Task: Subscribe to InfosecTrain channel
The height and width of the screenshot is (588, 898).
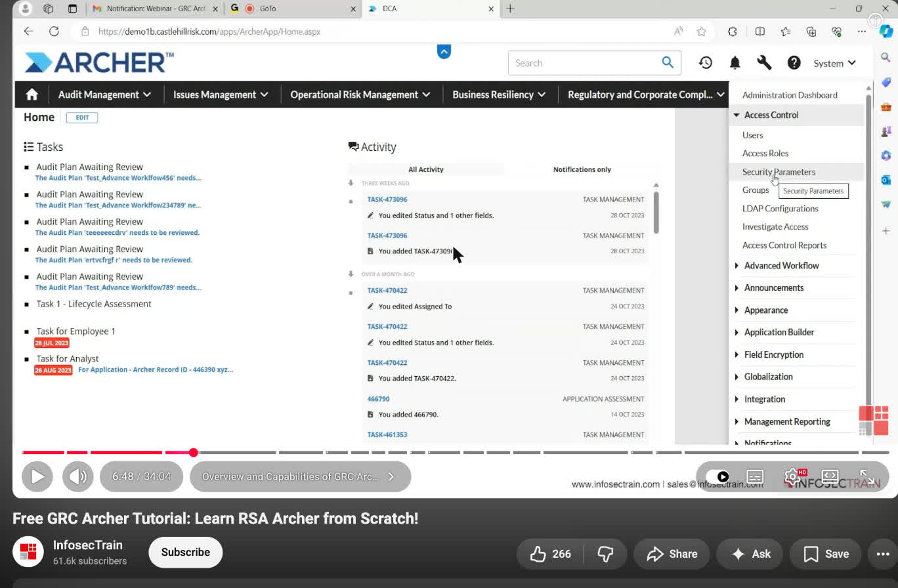Action: 186,552
